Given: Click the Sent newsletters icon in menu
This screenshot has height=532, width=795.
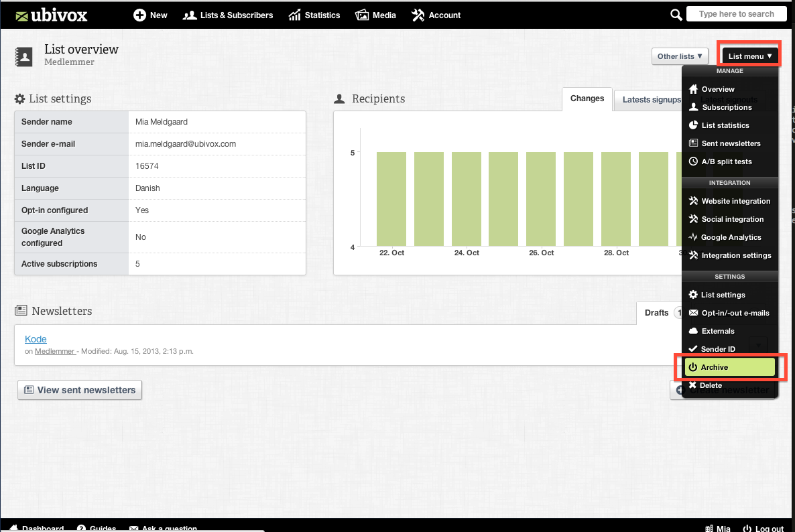Looking at the screenshot, I should click(x=693, y=143).
